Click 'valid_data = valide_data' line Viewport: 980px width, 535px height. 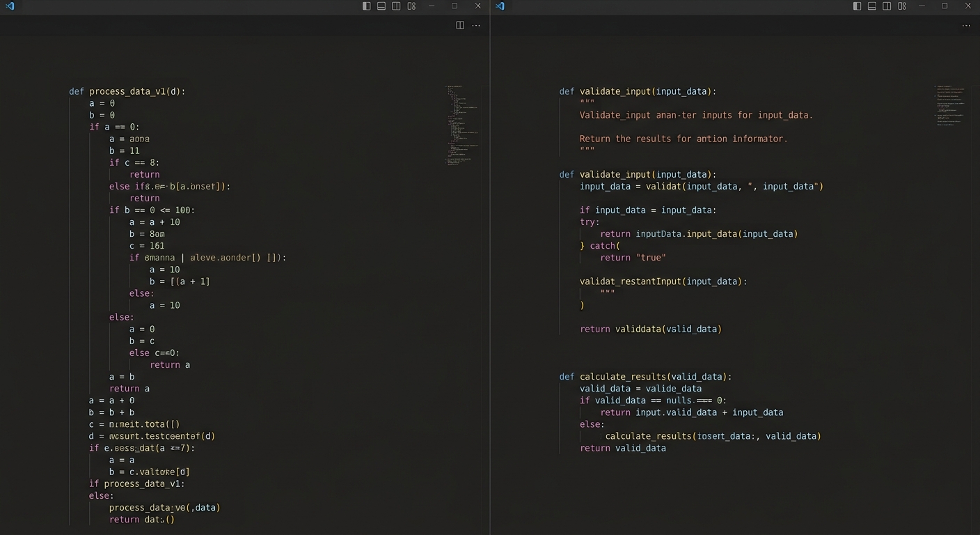click(641, 389)
